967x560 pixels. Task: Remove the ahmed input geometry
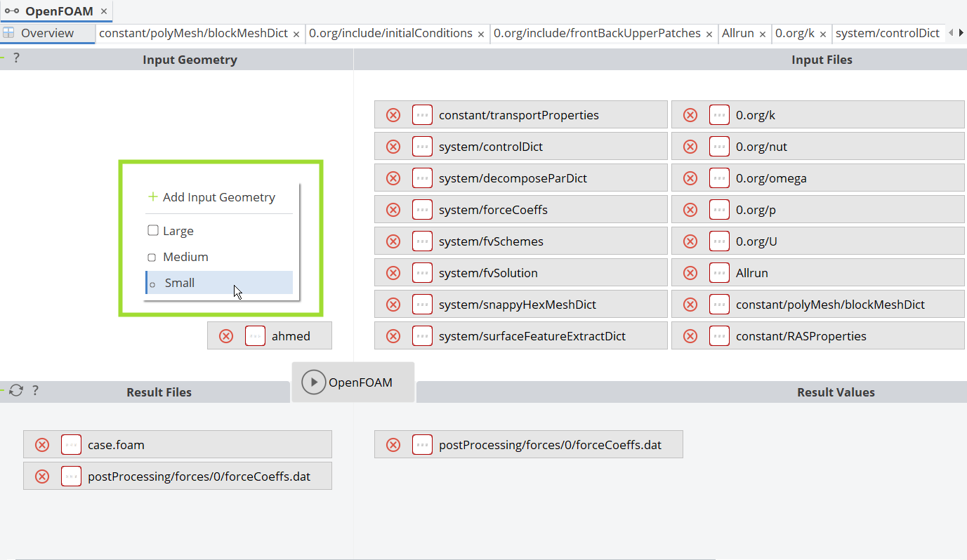tap(226, 336)
